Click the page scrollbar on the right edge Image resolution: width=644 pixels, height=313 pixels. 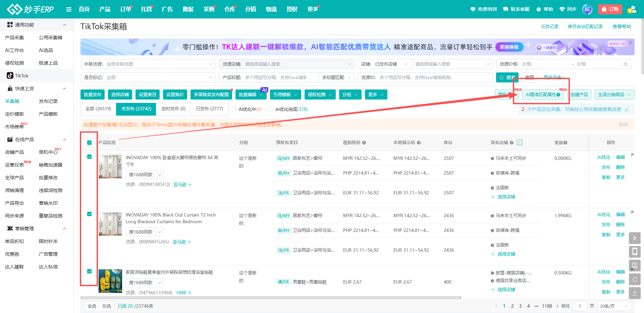point(642,47)
